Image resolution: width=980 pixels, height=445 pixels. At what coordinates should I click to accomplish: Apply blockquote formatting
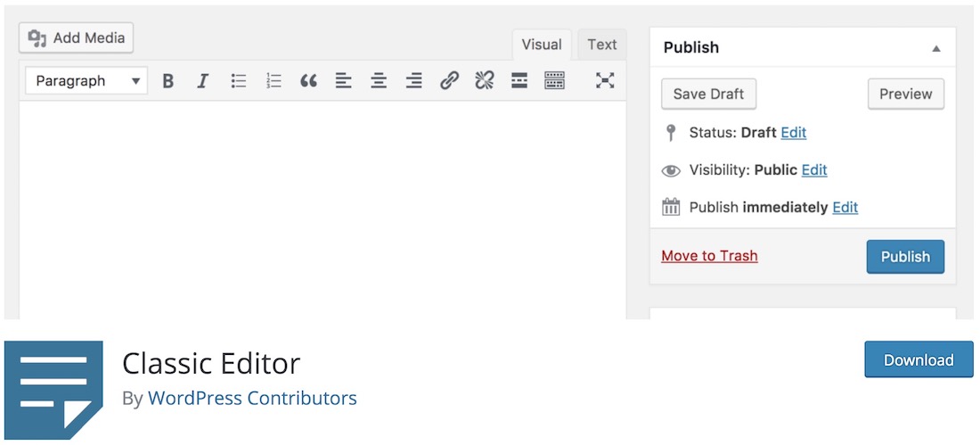(308, 81)
